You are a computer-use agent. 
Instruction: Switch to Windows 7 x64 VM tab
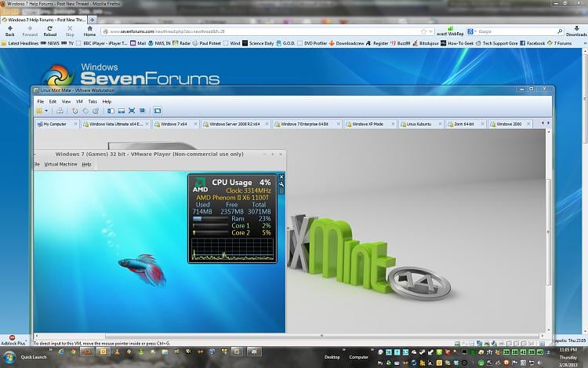174,124
